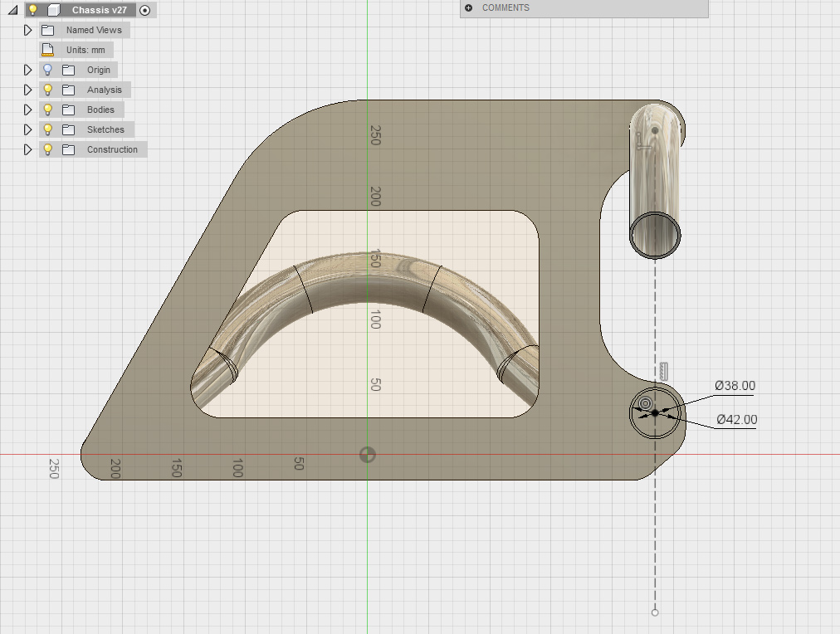This screenshot has width=840, height=634.
Task: Hide the Bodies folder via lightbulb
Action: [48, 110]
